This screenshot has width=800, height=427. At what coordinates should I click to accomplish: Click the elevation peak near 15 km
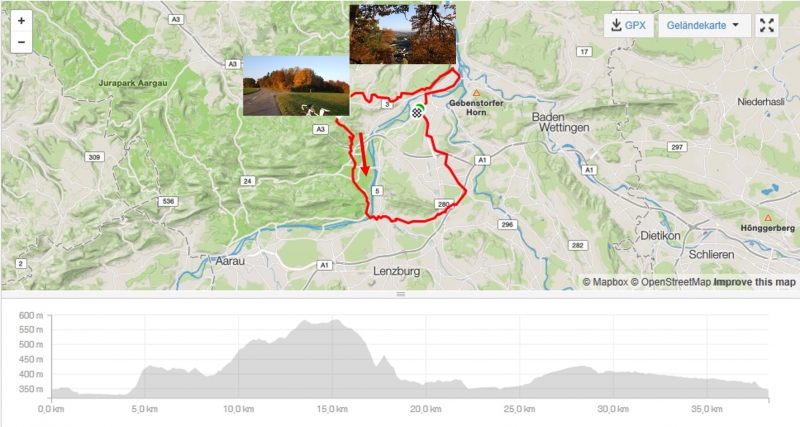(336, 321)
